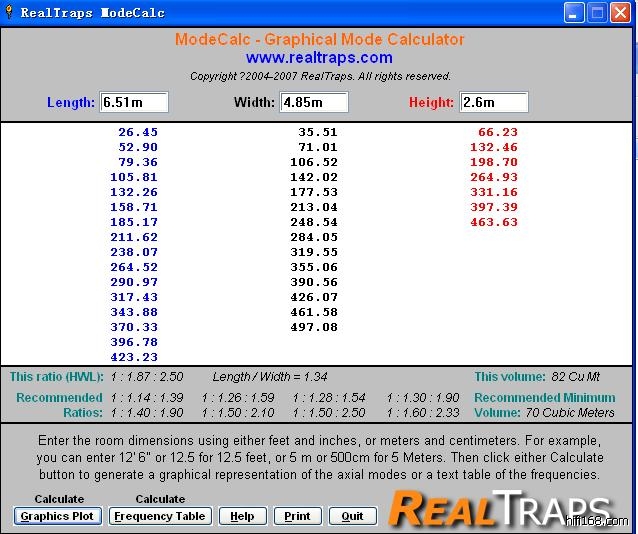Click the width mode value 35.51
638x534 pixels.
point(318,132)
